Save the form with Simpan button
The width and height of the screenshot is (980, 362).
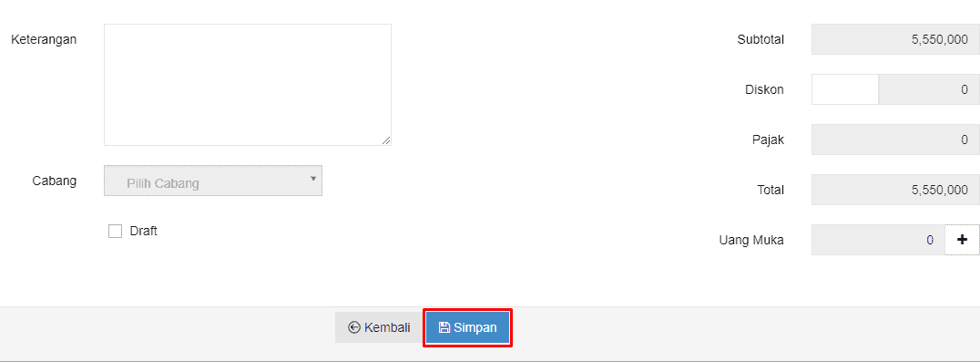click(468, 327)
